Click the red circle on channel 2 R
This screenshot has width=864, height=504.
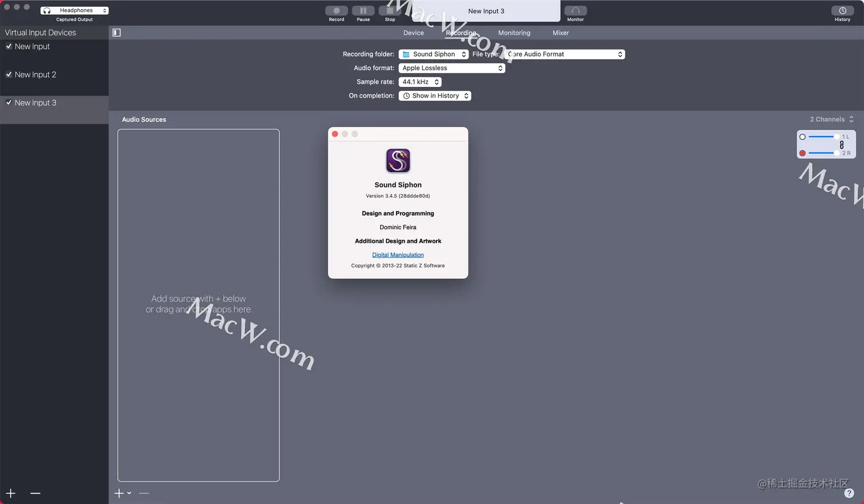tap(802, 153)
